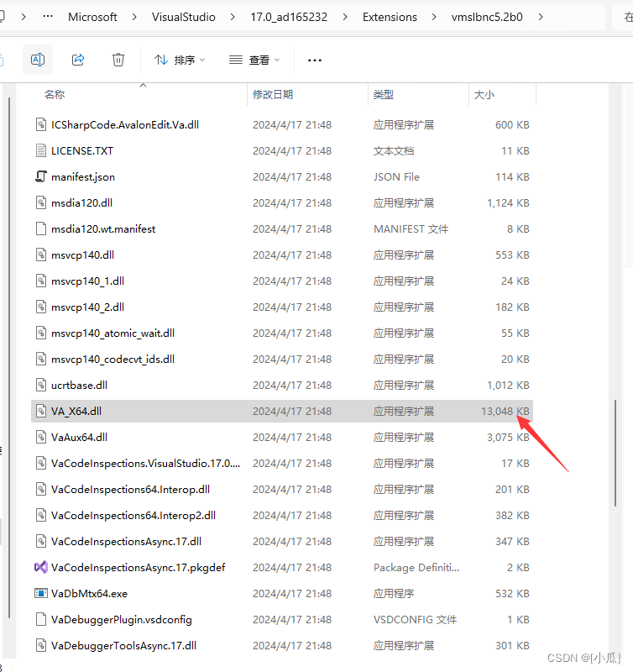633x672 pixels.
Task: Click the file list vertical scrollbar thumb
Action: click(615, 454)
